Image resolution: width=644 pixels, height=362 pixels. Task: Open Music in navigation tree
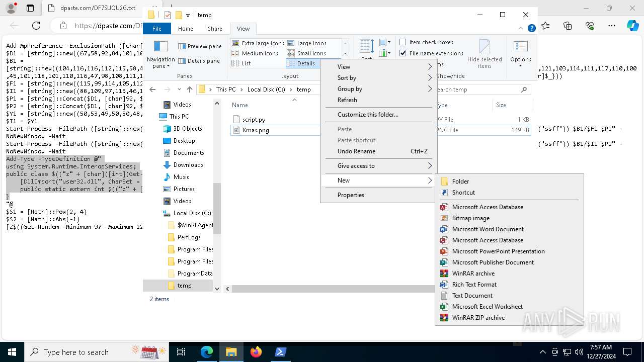182,177
